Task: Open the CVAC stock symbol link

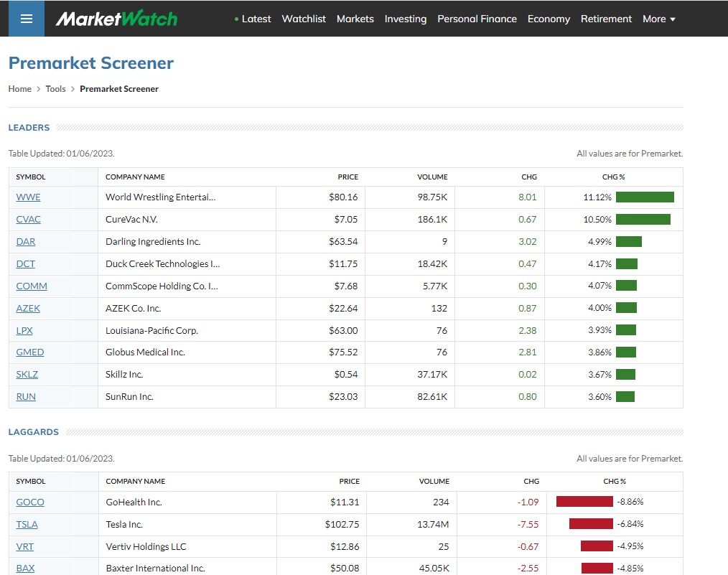Action: [28, 219]
